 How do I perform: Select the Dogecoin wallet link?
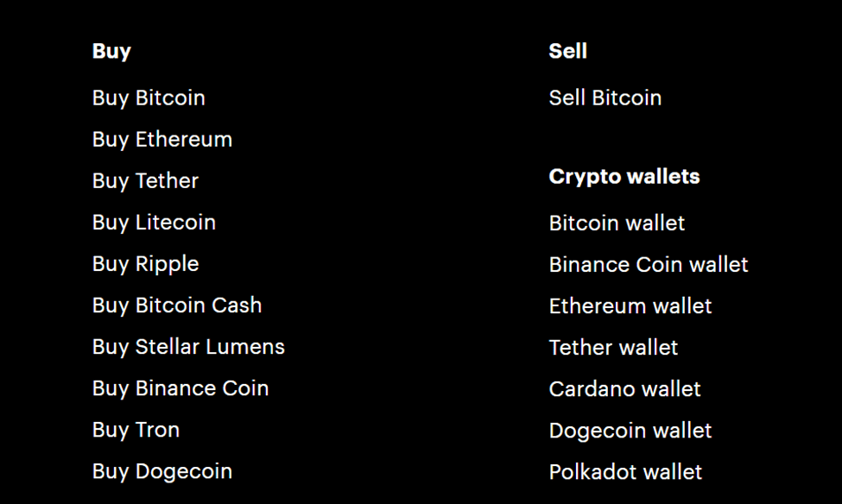(x=630, y=431)
